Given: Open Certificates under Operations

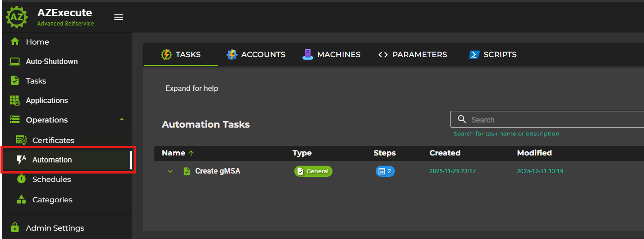Looking at the screenshot, I should coord(67,140).
